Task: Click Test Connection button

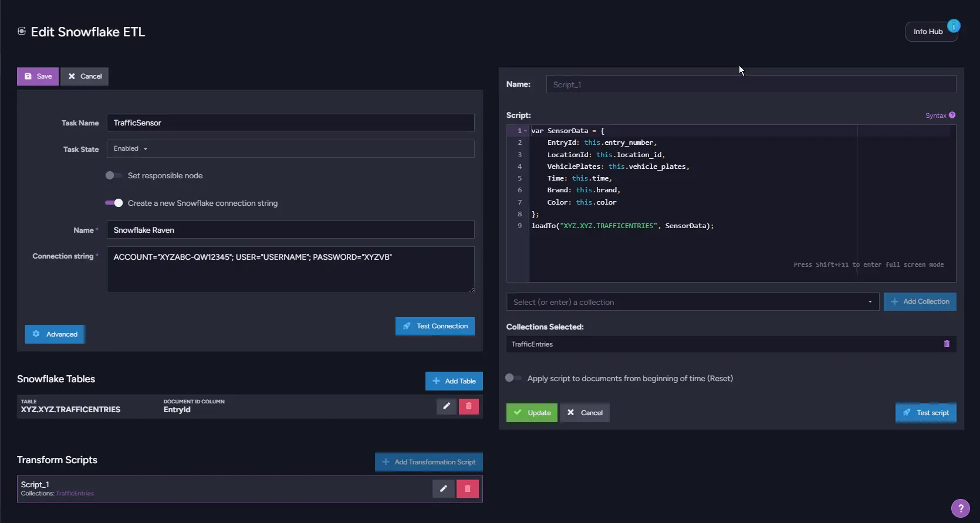Action: pos(435,326)
